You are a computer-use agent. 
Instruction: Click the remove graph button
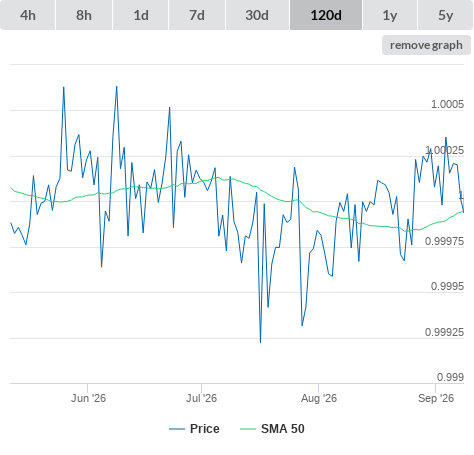tap(426, 45)
